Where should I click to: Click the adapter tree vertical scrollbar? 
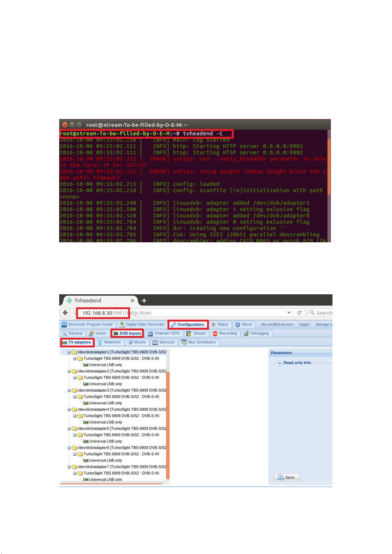168,425
